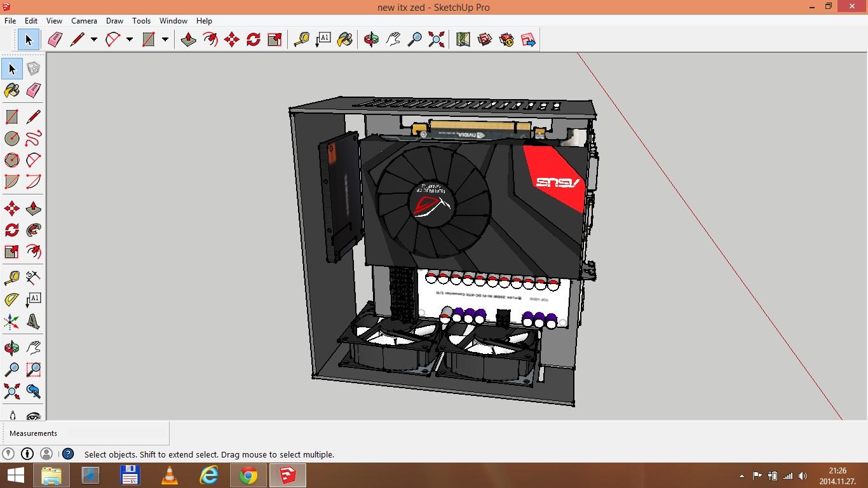The height and width of the screenshot is (488, 868).
Task: Click the Rotate tool in the top toolbar
Action: [254, 40]
